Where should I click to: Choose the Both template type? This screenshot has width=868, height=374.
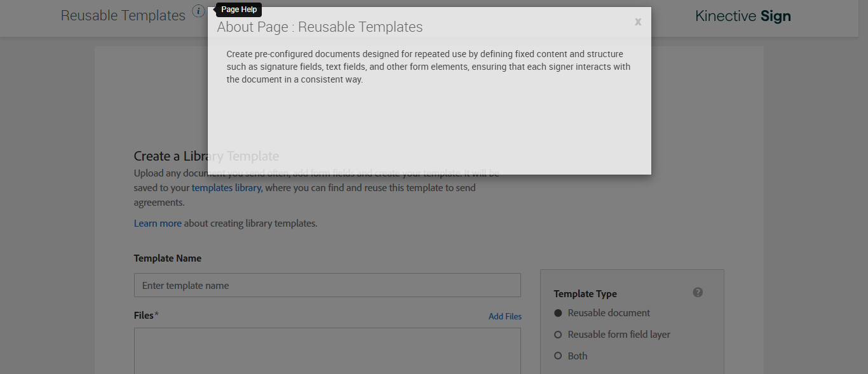pyautogui.click(x=559, y=356)
